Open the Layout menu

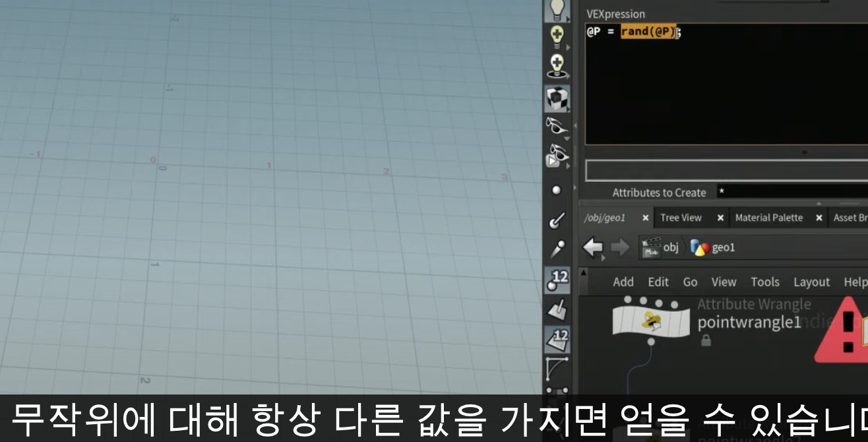coord(811,282)
